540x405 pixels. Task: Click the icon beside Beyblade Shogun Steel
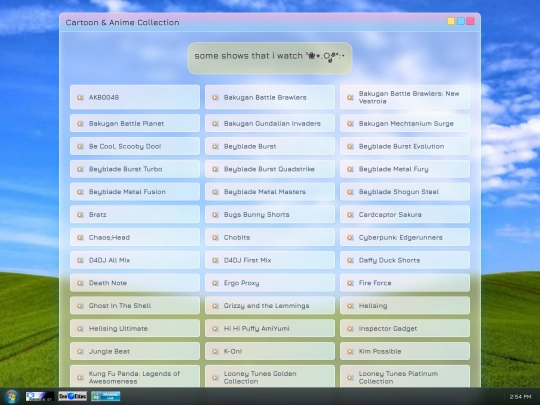[350, 192]
